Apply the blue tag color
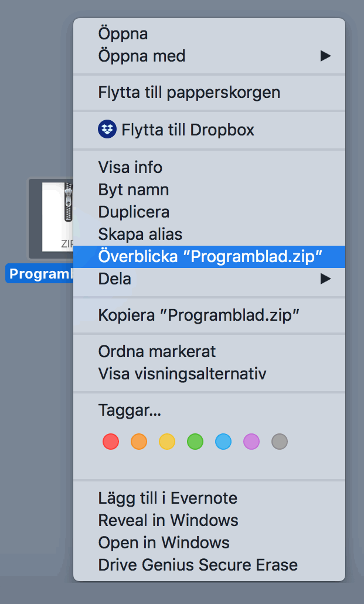Screen dimensions: 364x604 [223, 442]
